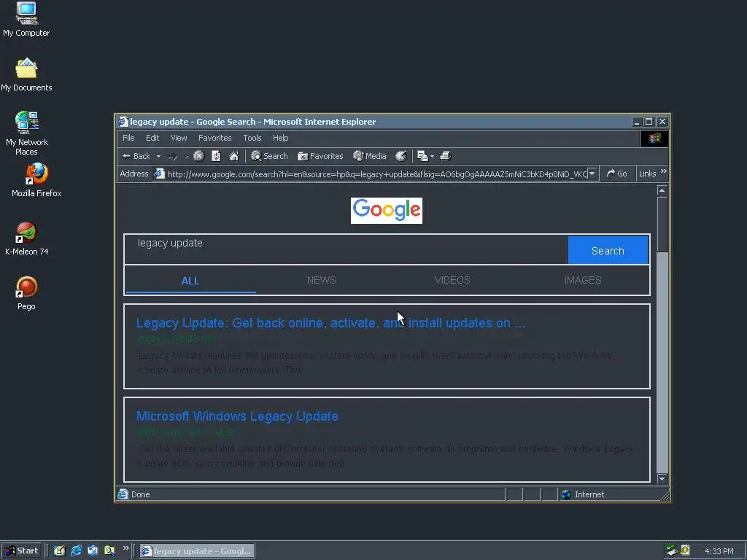The height and width of the screenshot is (560, 747).
Task: Open Microsoft Windows Legacy Update result
Action: tap(237, 416)
